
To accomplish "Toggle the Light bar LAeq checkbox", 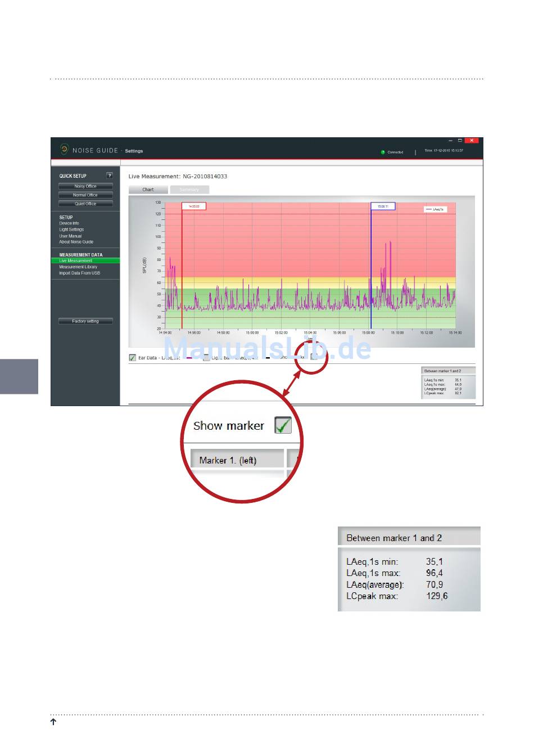I will (206, 358).
